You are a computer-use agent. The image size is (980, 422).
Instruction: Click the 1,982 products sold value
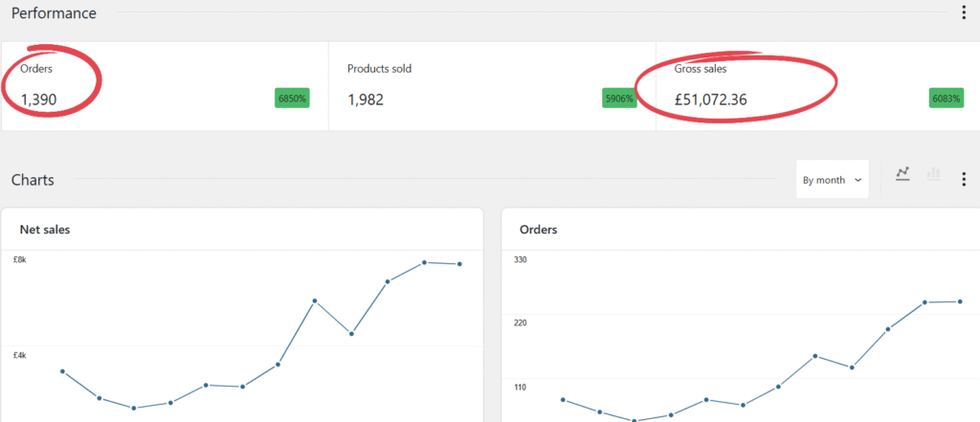[366, 100]
